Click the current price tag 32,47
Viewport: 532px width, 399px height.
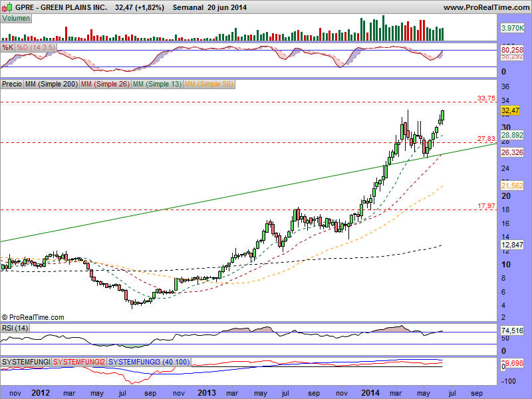(510, 110)
